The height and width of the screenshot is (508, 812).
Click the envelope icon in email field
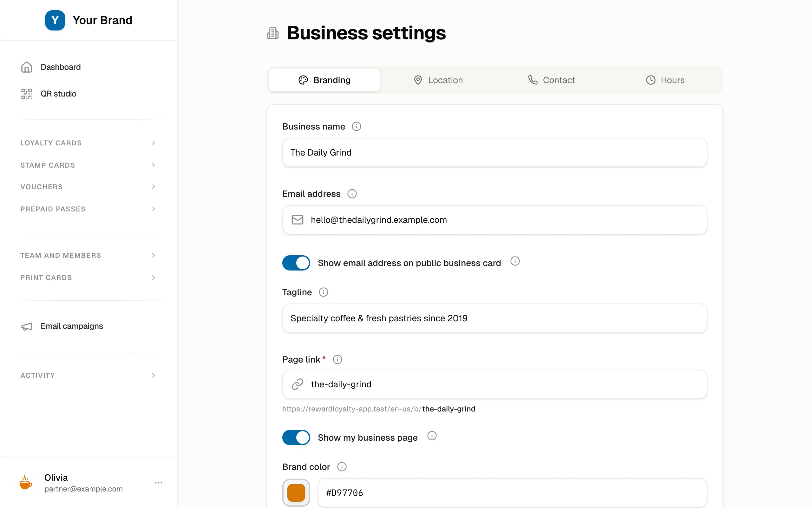(x=297, y=220)
